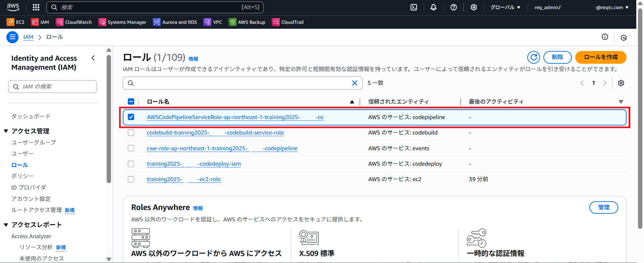
Task: Focus the IAM の検索 sidebar field
Action: 52,87
